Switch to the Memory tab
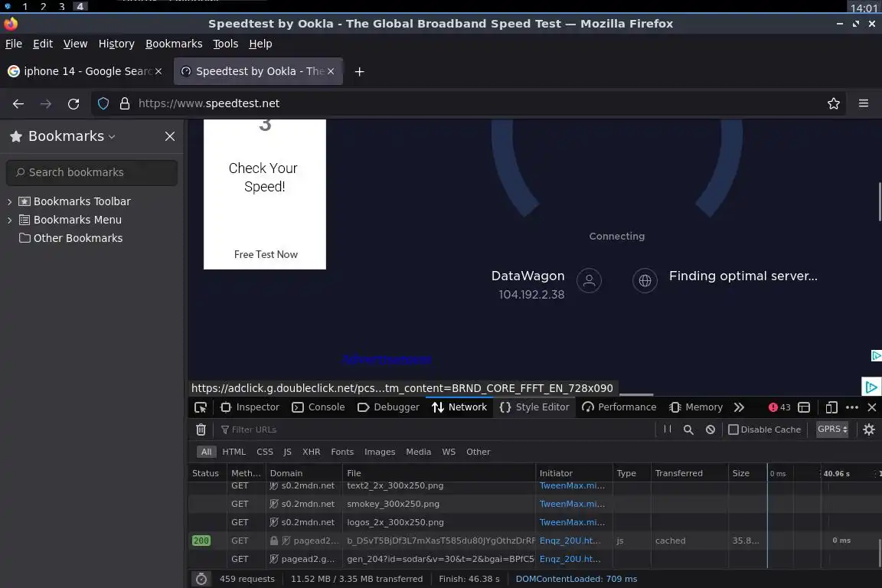 click(x=696, y=407)
